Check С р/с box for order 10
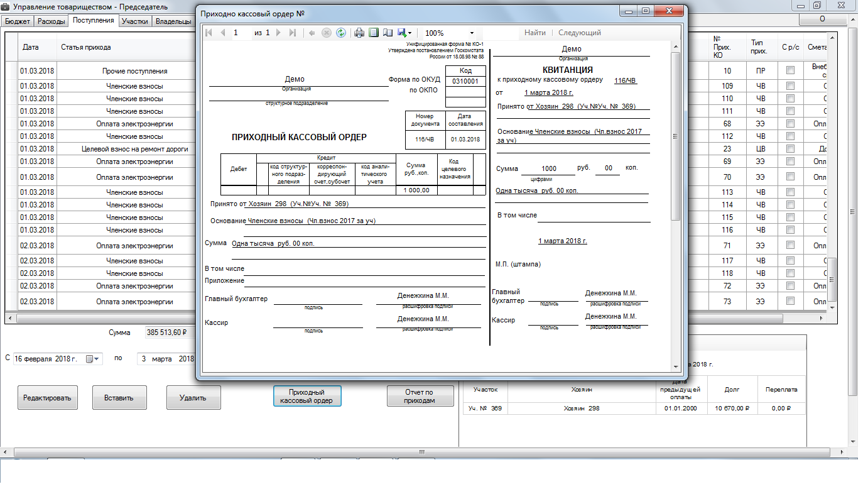This screenshot has height=489, width=868. (790, 70)
